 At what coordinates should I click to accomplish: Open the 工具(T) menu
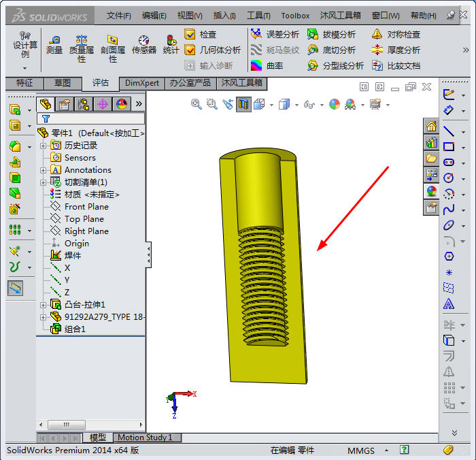coord(258,15)
